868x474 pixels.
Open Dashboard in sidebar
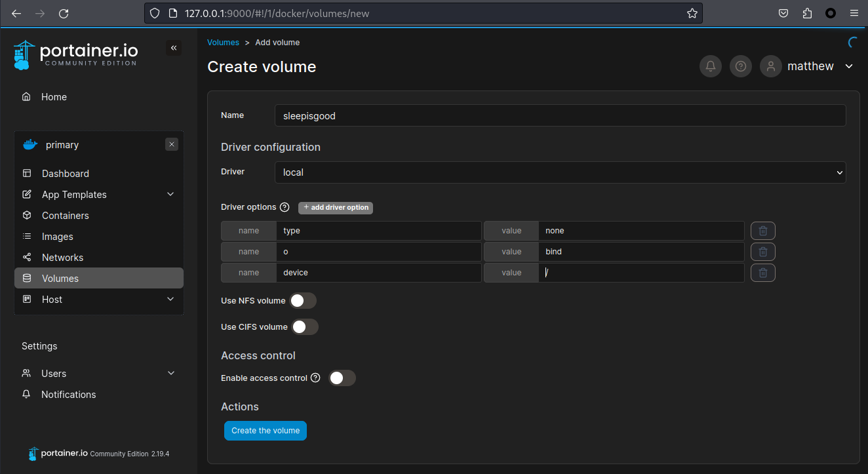pyautogui.click(x=99, y=173)
